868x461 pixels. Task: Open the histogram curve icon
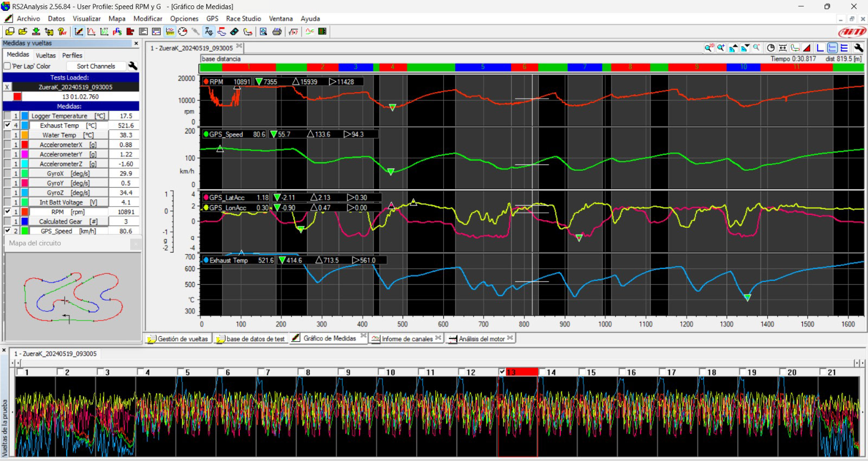(92, 31)
